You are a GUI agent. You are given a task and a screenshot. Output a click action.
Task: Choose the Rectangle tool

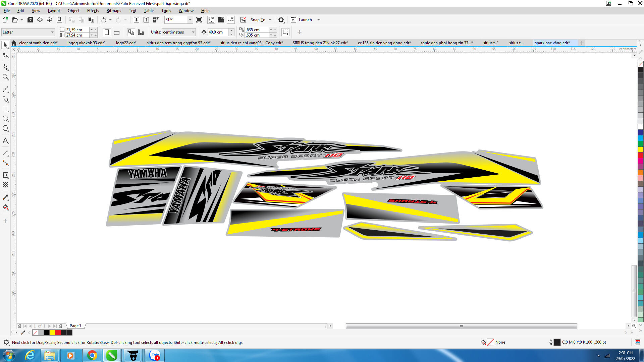click(x=5, y=109)
